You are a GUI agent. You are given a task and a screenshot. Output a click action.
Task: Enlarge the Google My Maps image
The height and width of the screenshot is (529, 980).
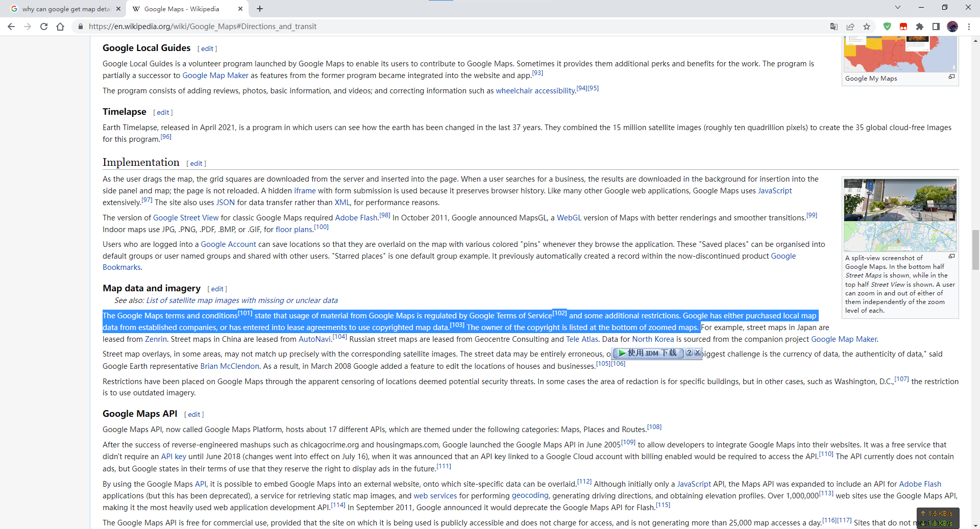click(x=951, y=77)
